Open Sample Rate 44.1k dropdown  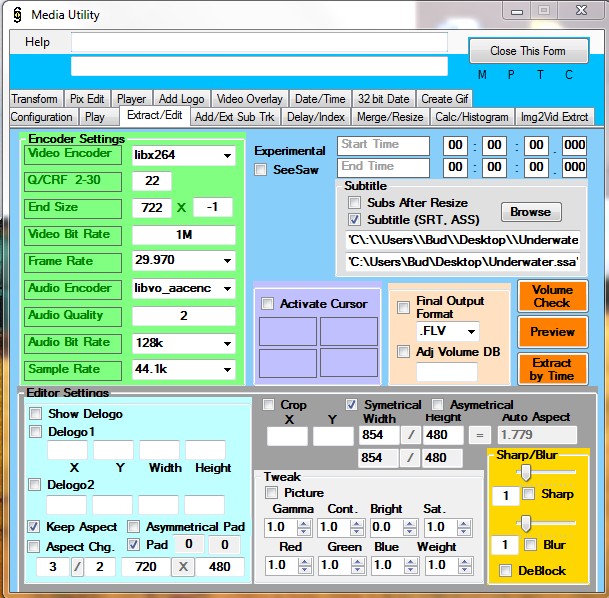[228, 369]
